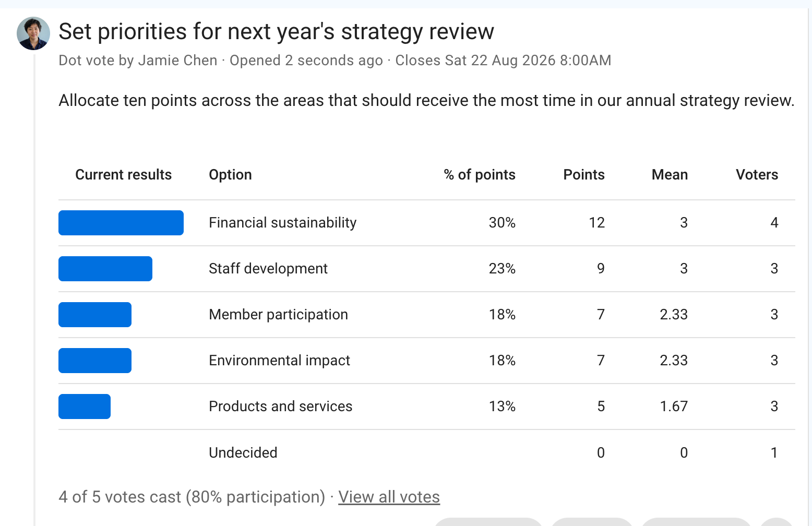Click the Undecided voters count

(x=774, y=452)
